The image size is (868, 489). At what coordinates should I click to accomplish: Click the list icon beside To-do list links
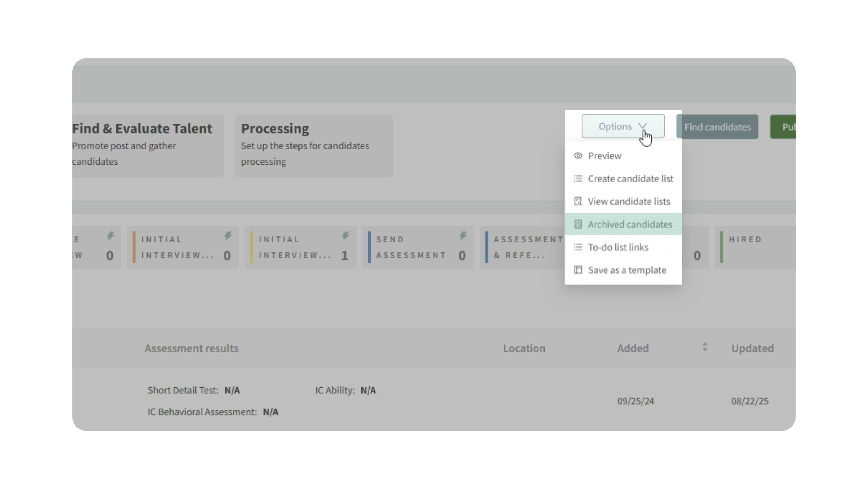pyautogui.click(x=578, y=247)
